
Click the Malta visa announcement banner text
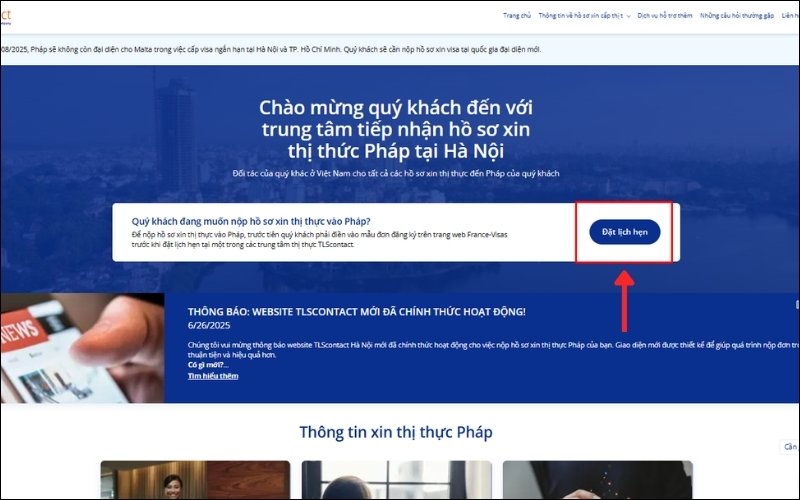coord(270,49)
